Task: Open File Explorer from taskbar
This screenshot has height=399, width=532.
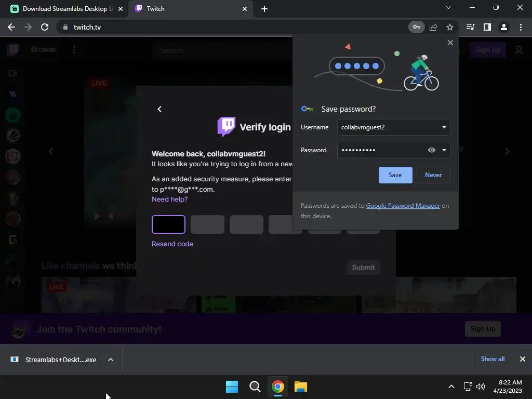Action: click(x=301, y=387)
